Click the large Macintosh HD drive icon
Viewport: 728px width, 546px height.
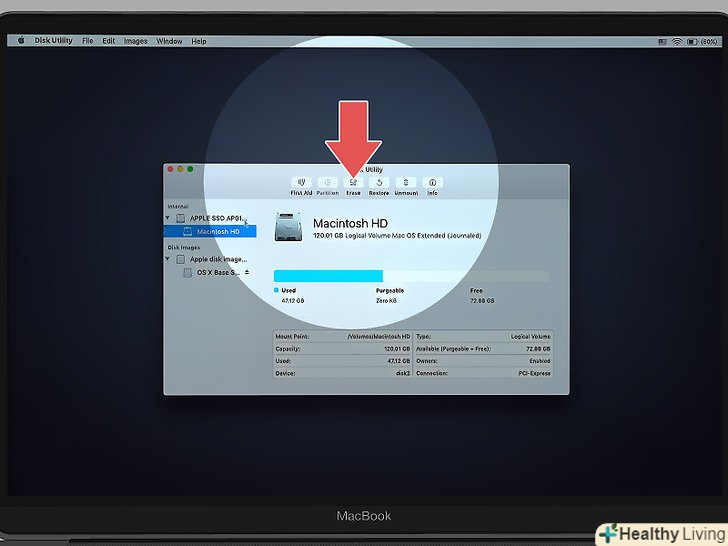[x=288, y=227]
